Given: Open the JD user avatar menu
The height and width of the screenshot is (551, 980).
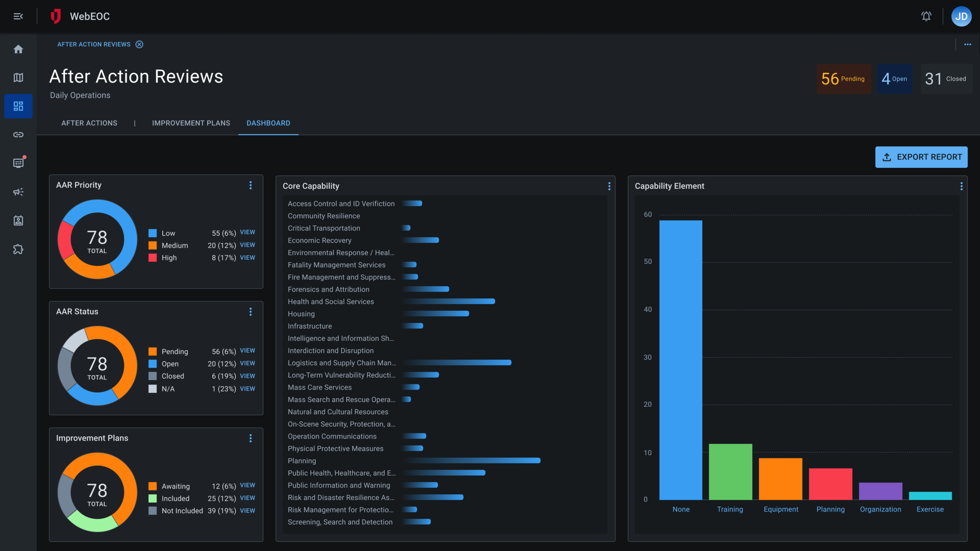Looking at the screenshot, I should pyautogui.click(x=961, y=16).
